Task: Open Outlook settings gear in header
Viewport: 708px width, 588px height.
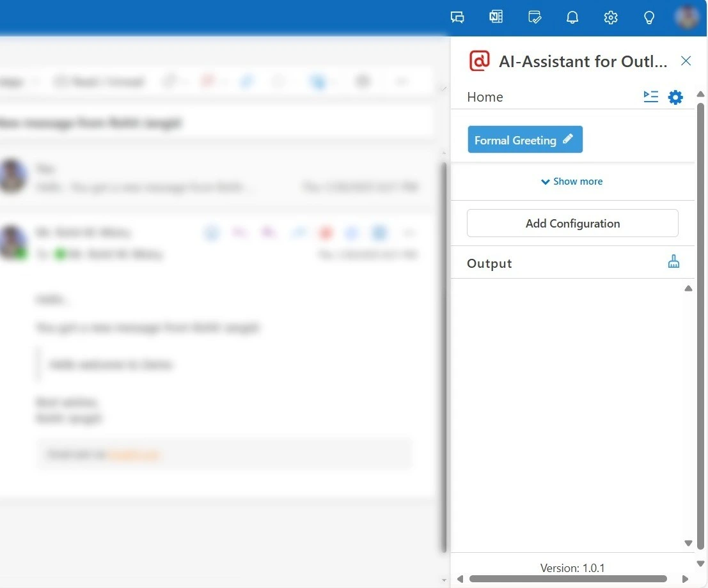Action: coord(611,18)
